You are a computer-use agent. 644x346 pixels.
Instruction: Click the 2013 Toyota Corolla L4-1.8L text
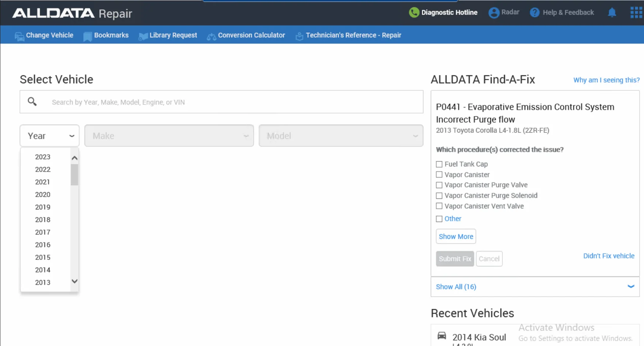coord(493,130)
